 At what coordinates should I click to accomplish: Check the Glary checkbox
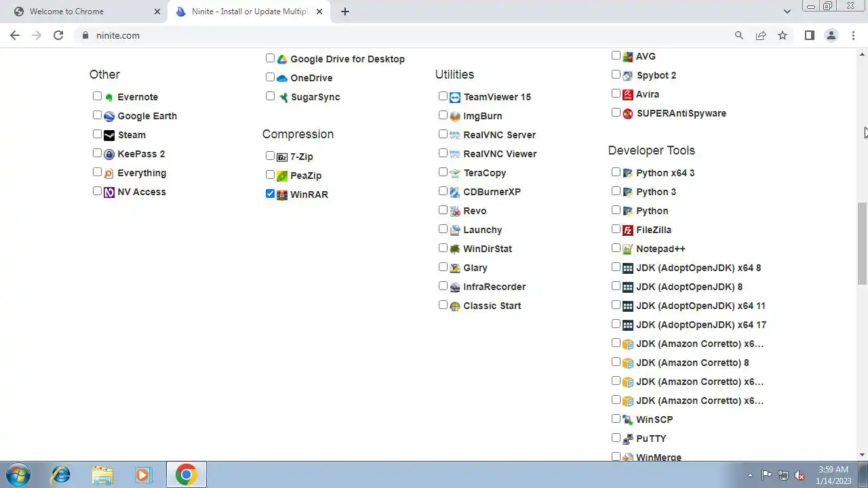tap(443, 267)
